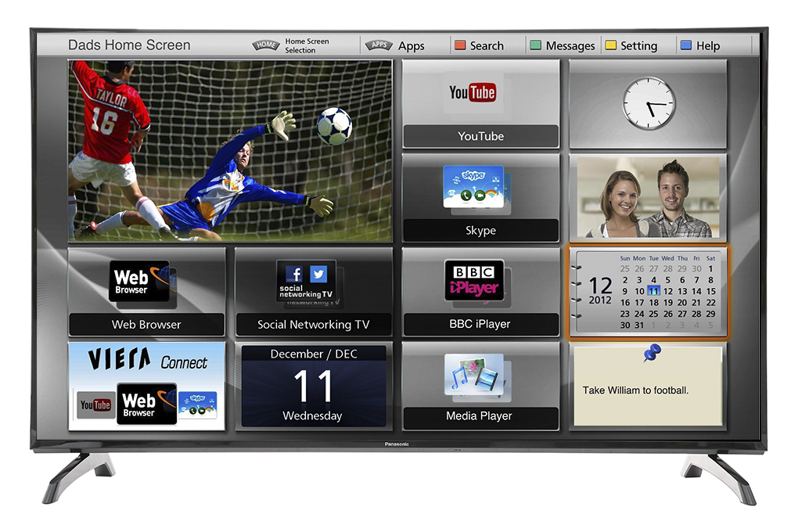Open the Web Browser tile
This screenshot has width=798, height=532.
pos(146,292)
